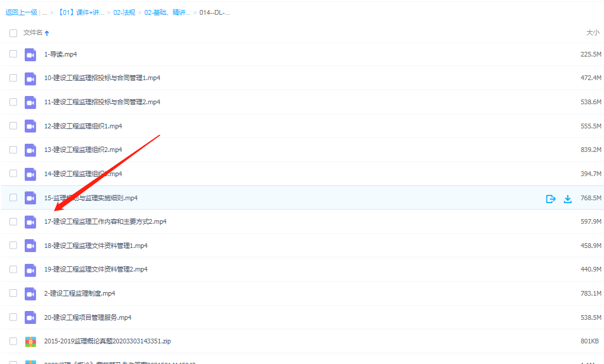
Task: Check the box for 17-建设工程监理工作内容和主要方式2.mp4
Action: point(13,221)
